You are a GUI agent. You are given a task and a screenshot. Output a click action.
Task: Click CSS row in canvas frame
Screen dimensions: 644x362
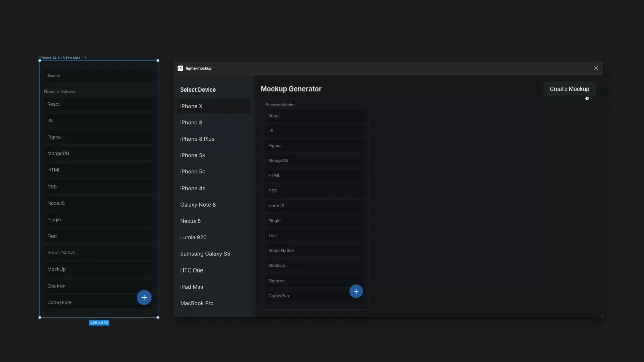point(99,187)
